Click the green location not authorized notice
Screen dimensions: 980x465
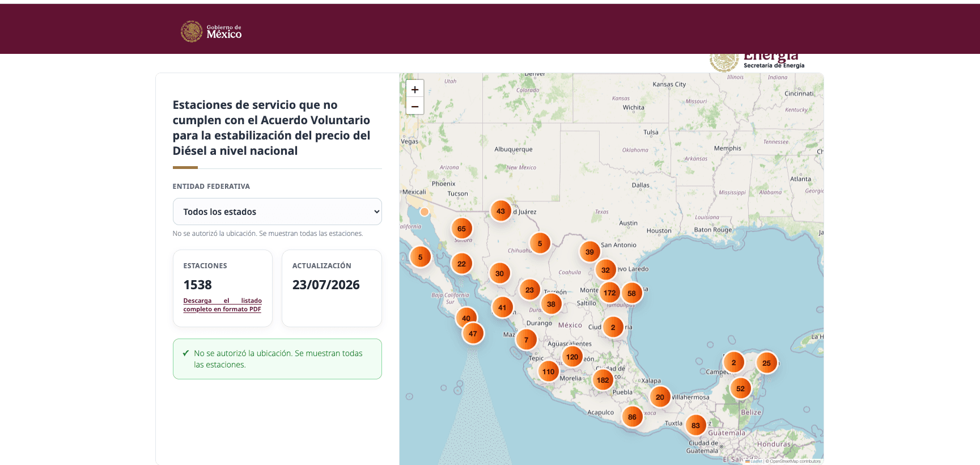point(277,359)
